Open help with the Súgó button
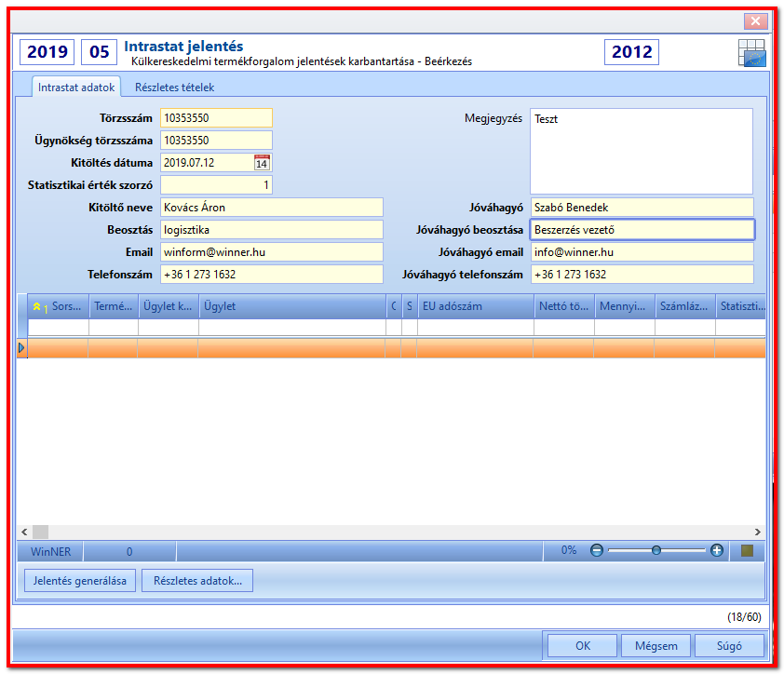The height and width of the screenshot is (674, 784). click(729, 646)
